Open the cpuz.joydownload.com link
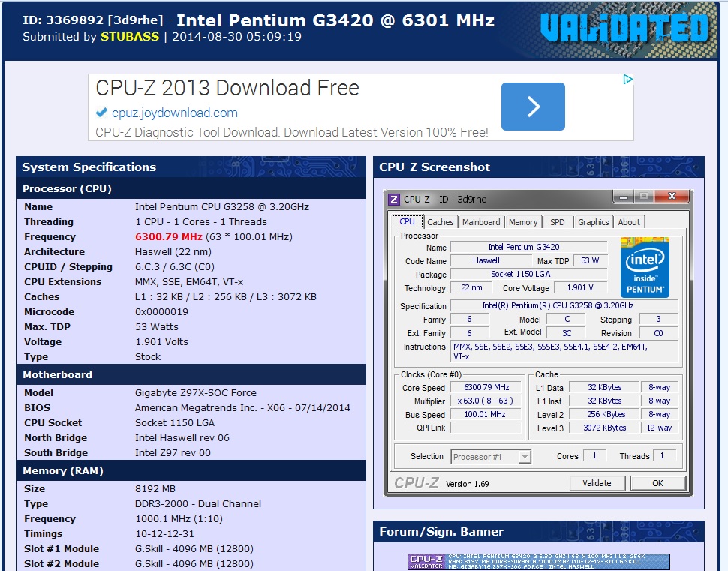Image resolution: width=728 pixels, height=571 pixels. [x=175, y=113]
